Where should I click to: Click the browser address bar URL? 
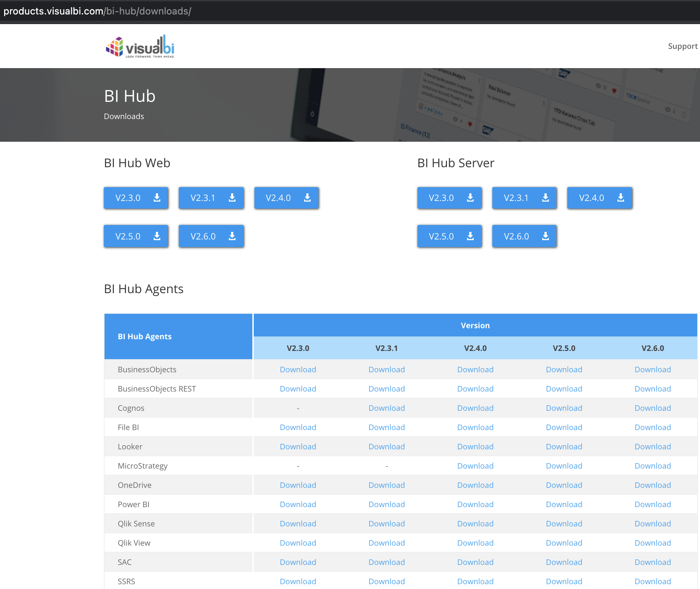[97, 11]
